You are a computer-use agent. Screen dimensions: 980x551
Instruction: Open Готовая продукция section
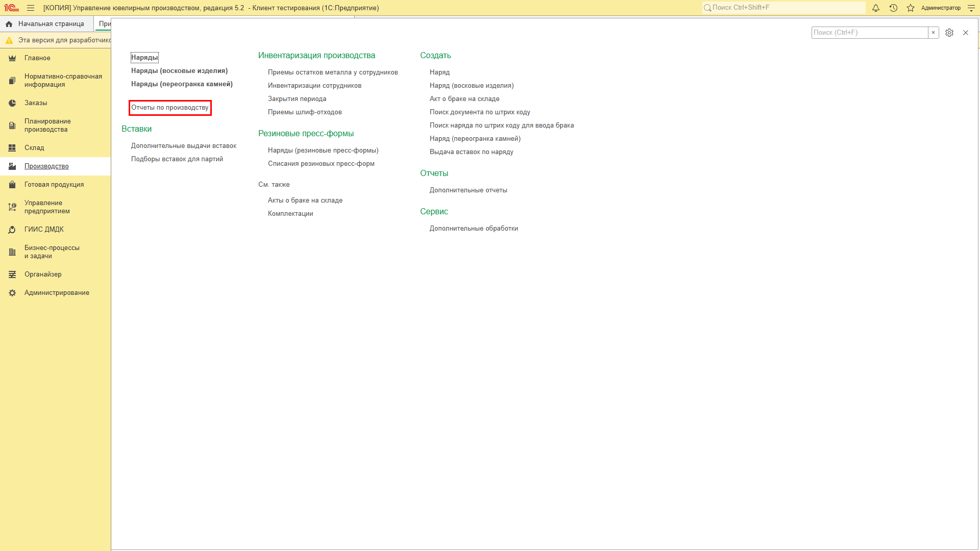[54, 185]
